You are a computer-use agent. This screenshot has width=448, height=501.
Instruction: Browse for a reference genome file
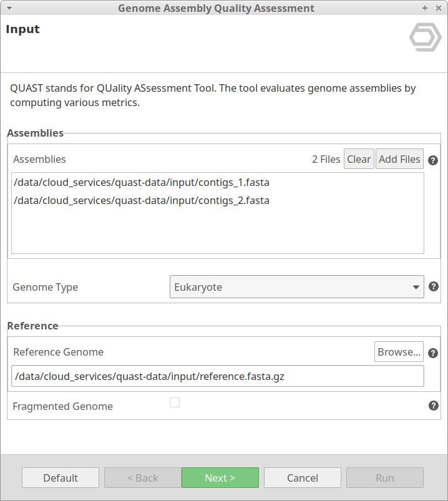(399, 352)
